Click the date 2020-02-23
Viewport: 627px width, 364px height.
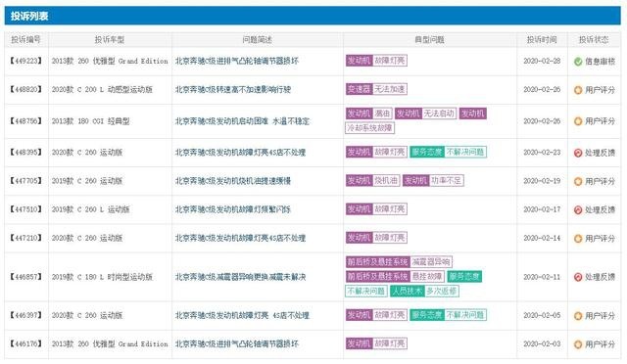tap(542, 153)
